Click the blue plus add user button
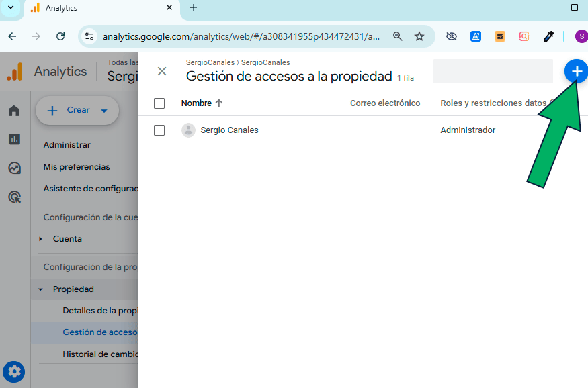This screenshot has height=388, width=588. pyautogui.click(x=576, y=71)
